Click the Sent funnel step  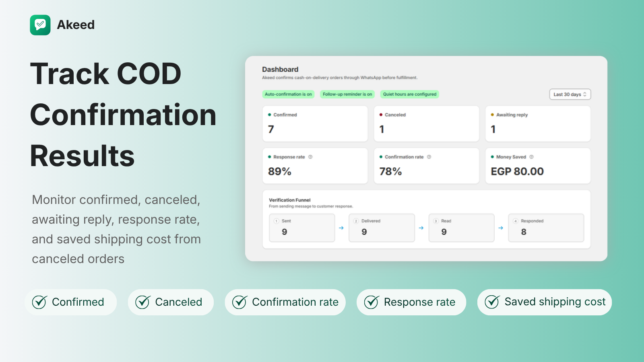point(302,228)
